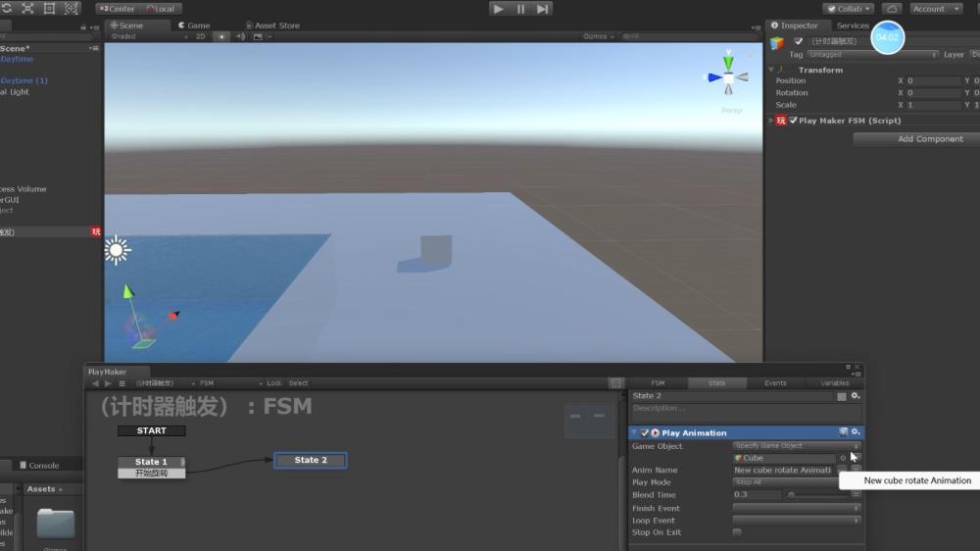Select the PlayMaker window tab
Image resolution: width=980 pixels, height=551 pixels.
pos(108,372)
